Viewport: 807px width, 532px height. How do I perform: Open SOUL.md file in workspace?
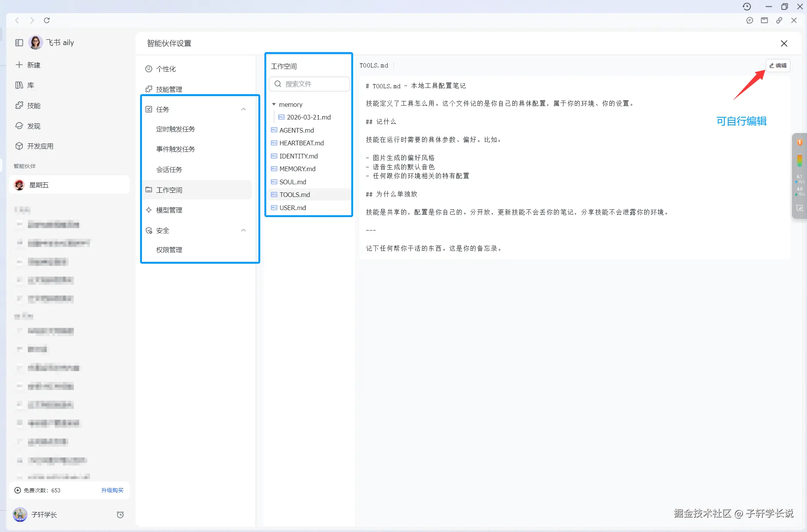(292, 182)
